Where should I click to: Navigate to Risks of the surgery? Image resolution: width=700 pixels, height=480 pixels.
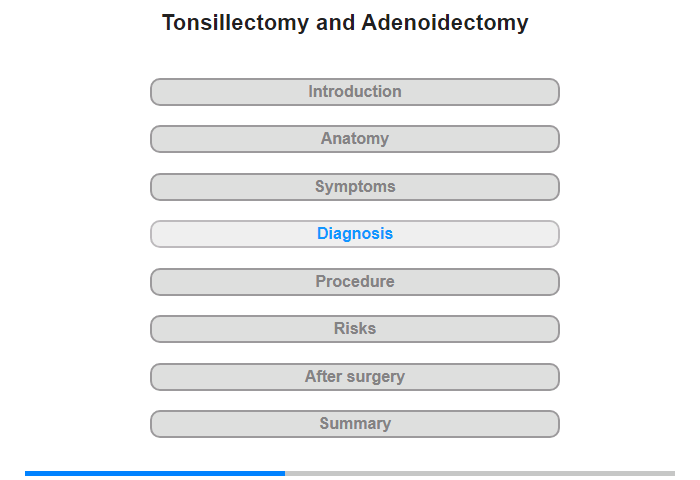coord(354,329)
